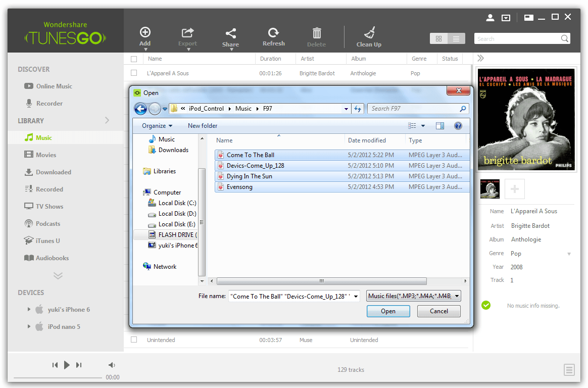Tick the select-all checkbox in Name header
Viewport: 588px width, 388px height.
[x=134, y=59]
